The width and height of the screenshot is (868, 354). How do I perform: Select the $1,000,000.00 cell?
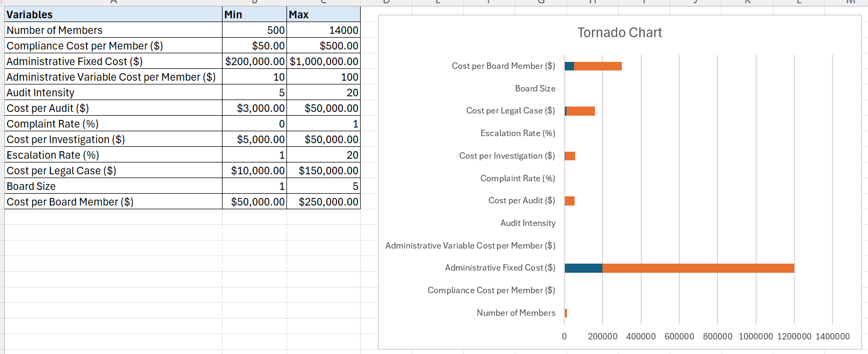click(x=323, y=61)
